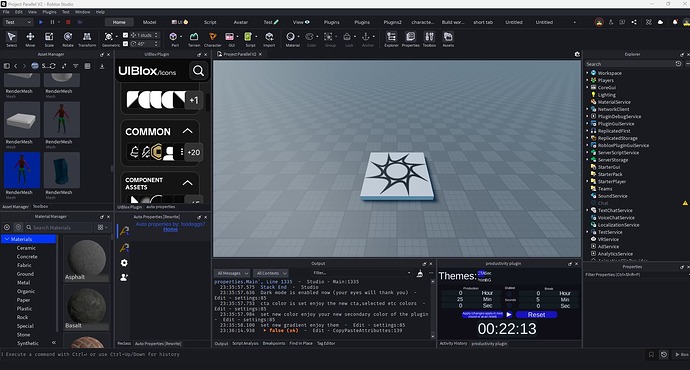Expand the Workspace tree node
The image size is (690, 370).
pyautogui.click(x=587, y=73)
